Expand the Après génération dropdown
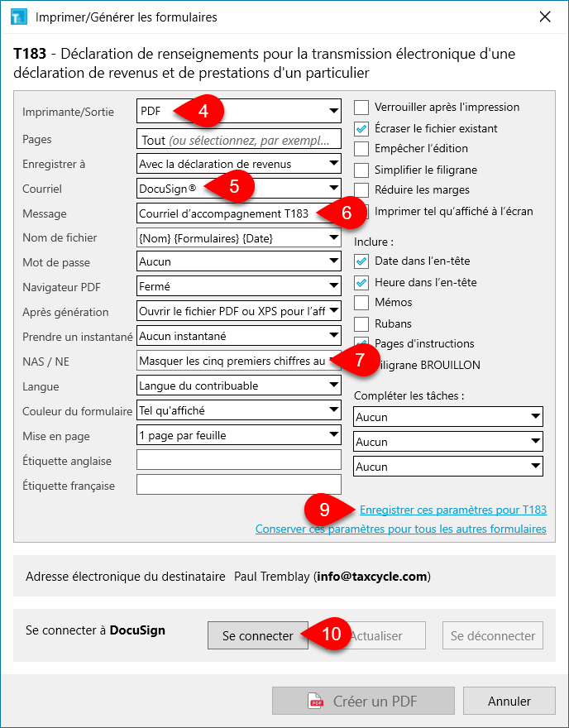 [x=238, y=311]
